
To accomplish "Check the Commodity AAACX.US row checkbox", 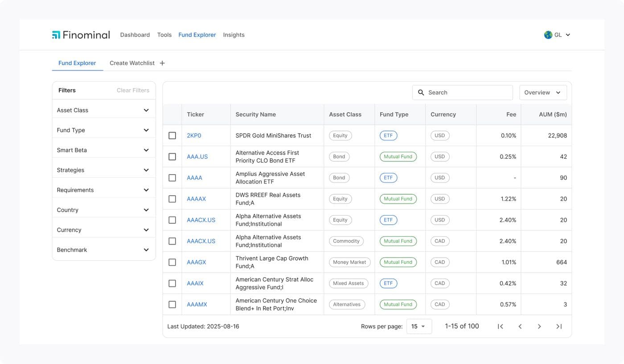I will (172, 241).
